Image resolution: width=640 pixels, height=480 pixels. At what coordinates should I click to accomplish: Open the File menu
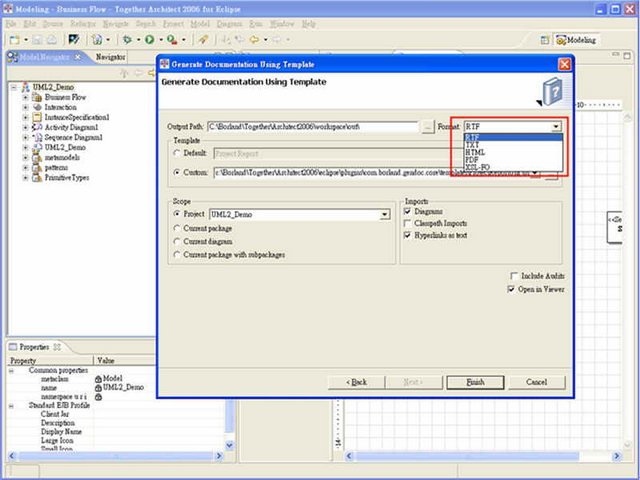pyautogui.click(x=11, y=24)
